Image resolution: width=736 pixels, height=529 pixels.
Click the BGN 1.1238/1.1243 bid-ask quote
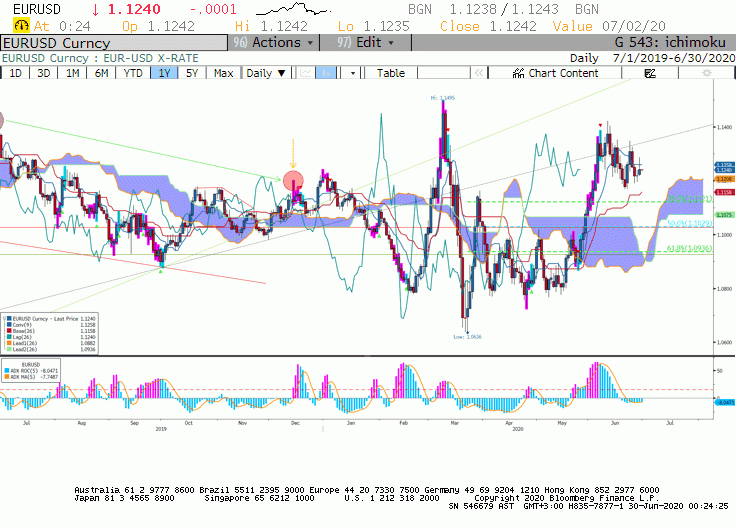[x=503, y=9]
